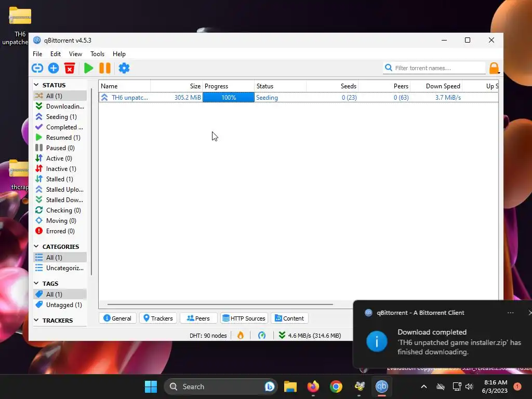Select the Completed status filter

60,127
